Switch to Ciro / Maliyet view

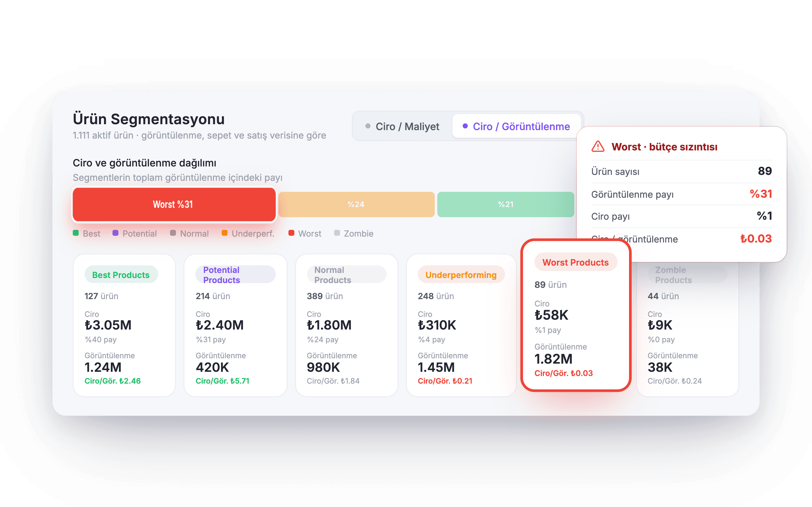click(x=402, y=126)
